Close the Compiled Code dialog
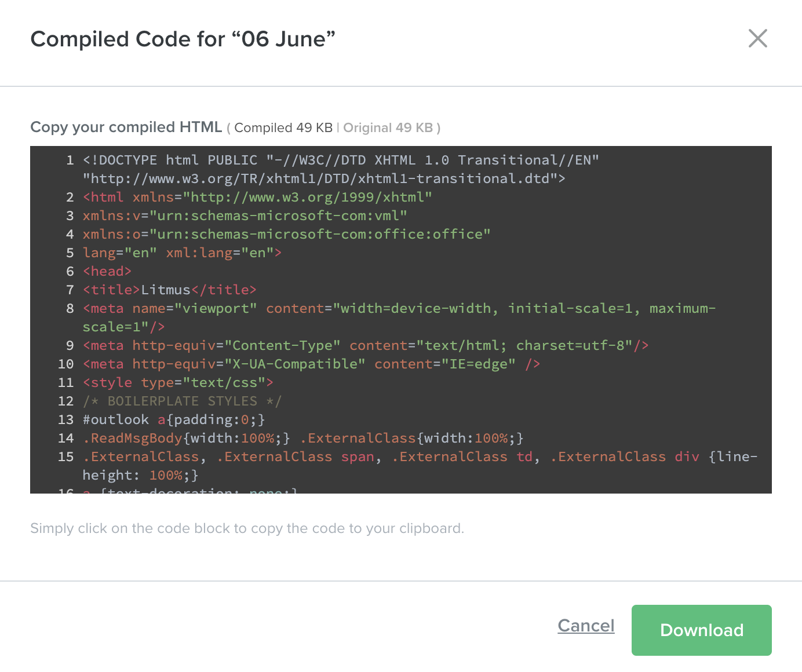Image resolution: width=802 pixels, height=672 pixels. (757, 38)
